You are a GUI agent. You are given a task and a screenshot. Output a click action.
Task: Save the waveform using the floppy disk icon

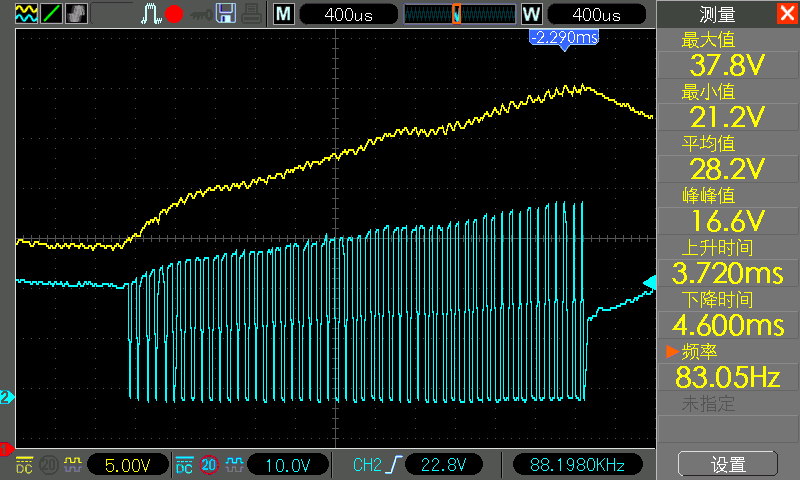pos(226,14)
